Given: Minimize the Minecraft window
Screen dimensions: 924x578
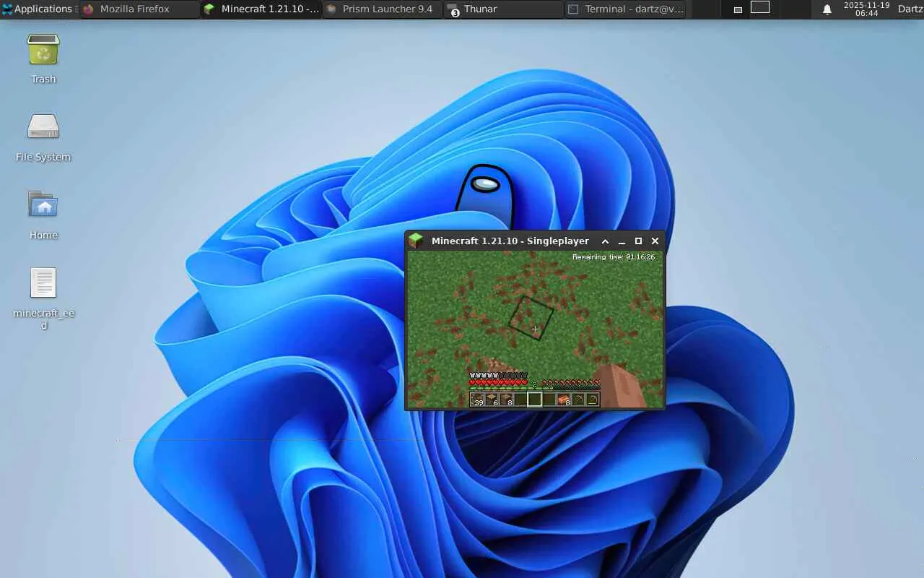Looking at the screenshot, I should point(622,241).
